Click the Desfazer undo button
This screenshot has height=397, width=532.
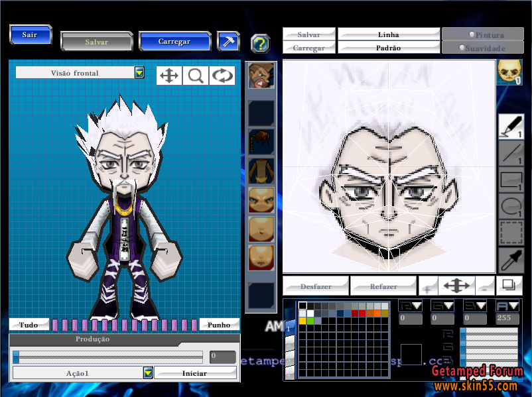[316, 286]
